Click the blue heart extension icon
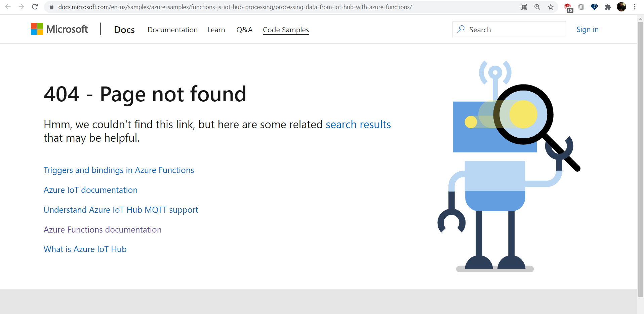This screenshot has height=314, width=644. tap(594, 7)
